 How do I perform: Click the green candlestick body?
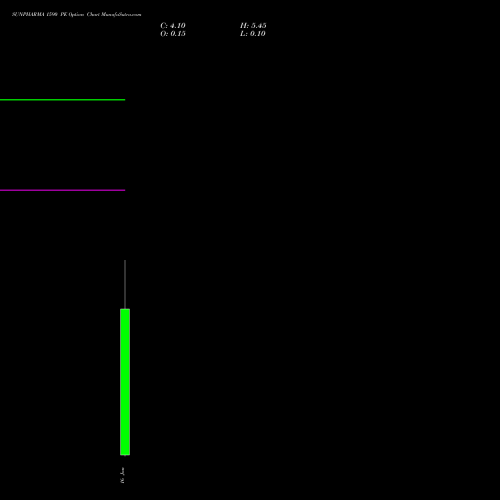coord(125,382)
